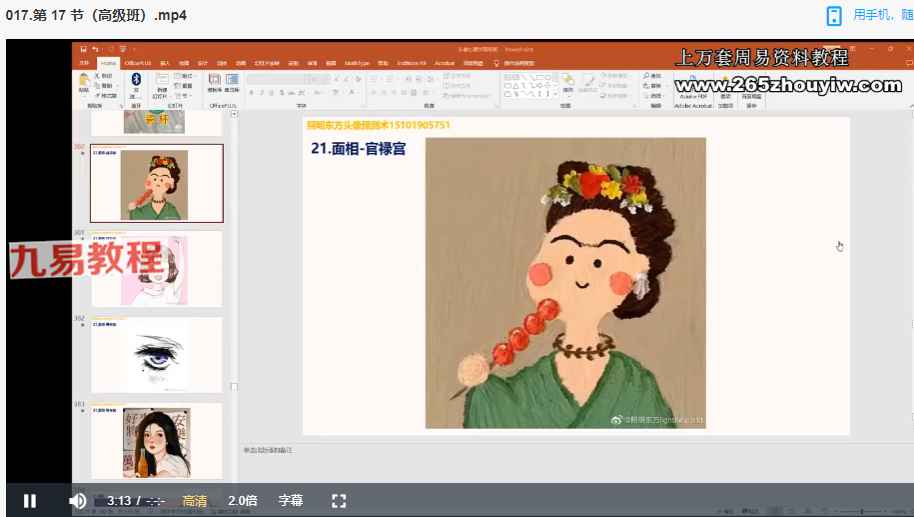Viewport: 914px width, 517px height.
Task: Select the woman illustration on the slide
Action: (x=565, y=283)
